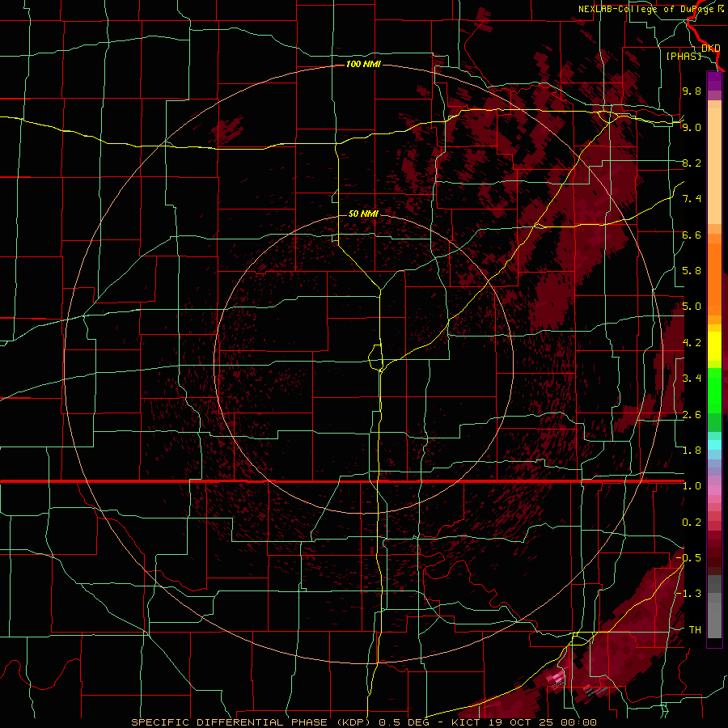Click the 8.2 value on the scale
This screenshot has width=728, height=728.
[692, 163]
